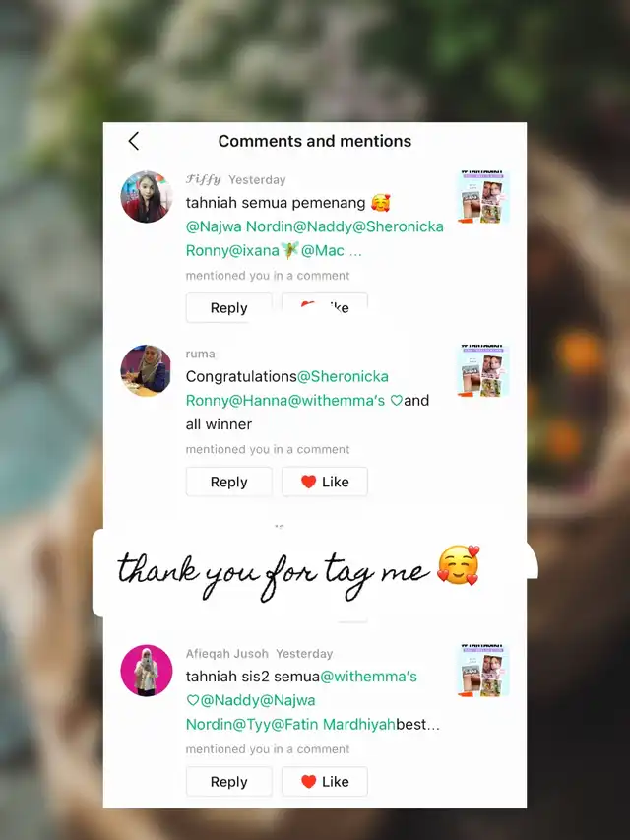
Task: Like Afieqah Jusoh's comment
Action: pyautogui.click(x=325, y=782)
